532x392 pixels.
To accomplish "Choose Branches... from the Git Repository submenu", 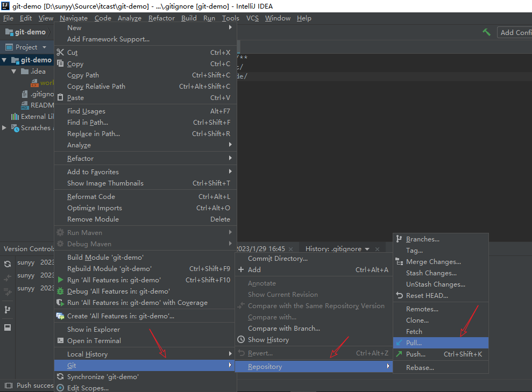I will click(x=422, y=239).
